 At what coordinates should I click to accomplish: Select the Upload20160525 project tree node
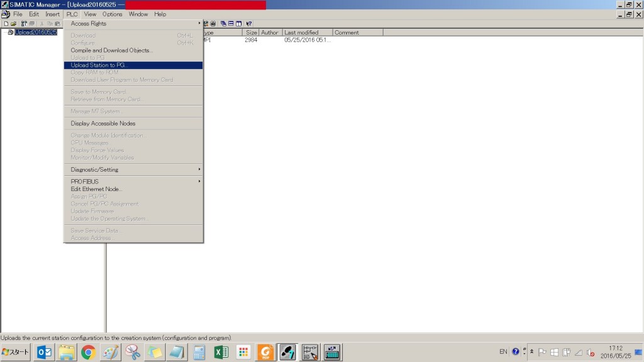tap(36, 32)
